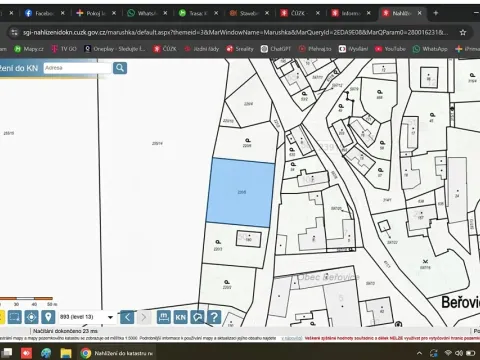The width and height of the screenshot is (480, 360).
Task: Click the Beřovice town label on map
Action: (x=461, y=303)
